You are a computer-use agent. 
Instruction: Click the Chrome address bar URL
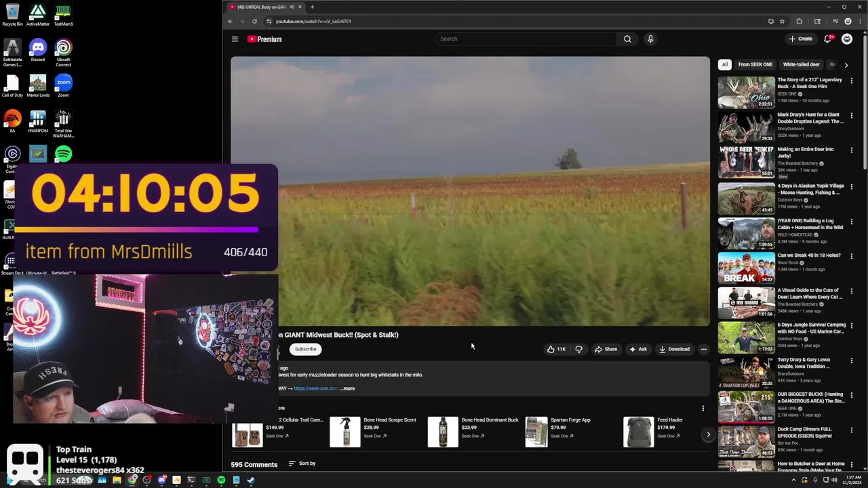313,21
